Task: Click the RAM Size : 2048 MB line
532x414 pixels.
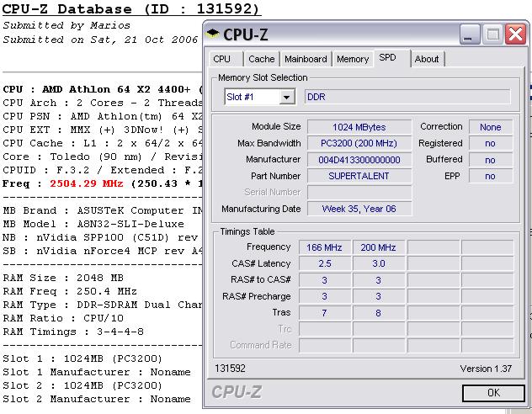Action: pyautogui.click(x=63, y=278)
